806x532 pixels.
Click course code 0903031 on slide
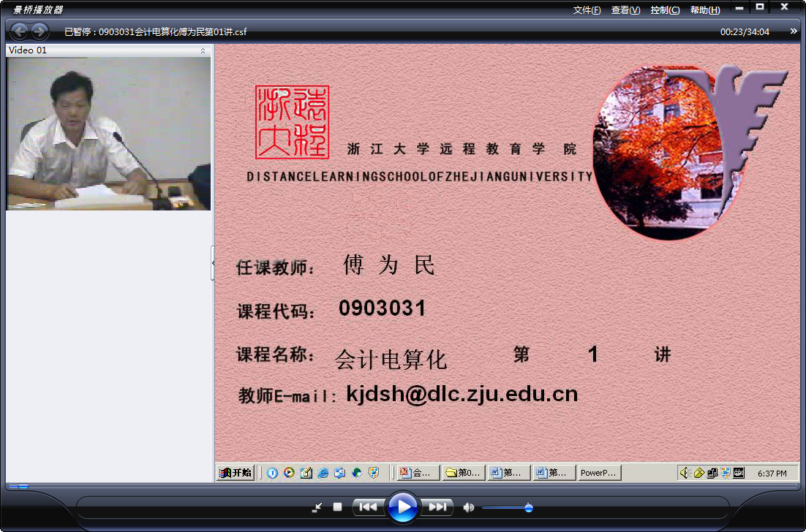tap(383, 308)
